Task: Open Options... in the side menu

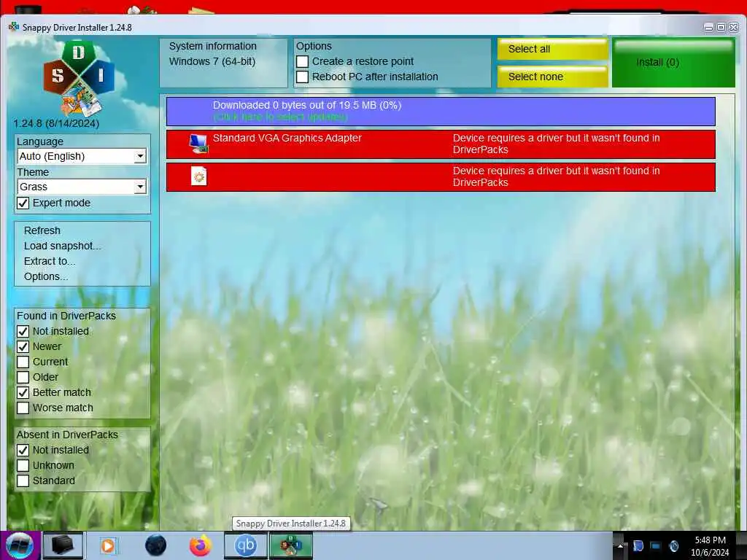Action: point(46,276)
